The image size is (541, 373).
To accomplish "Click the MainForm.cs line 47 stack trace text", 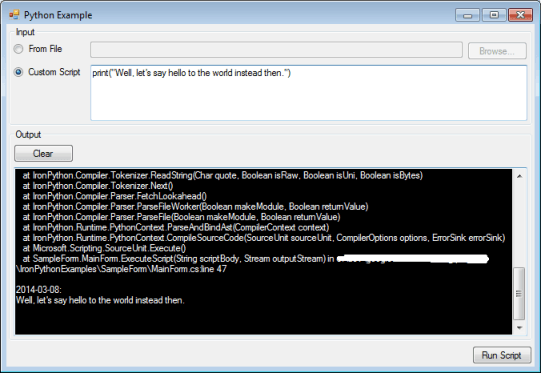I will [x=121, y=269].
